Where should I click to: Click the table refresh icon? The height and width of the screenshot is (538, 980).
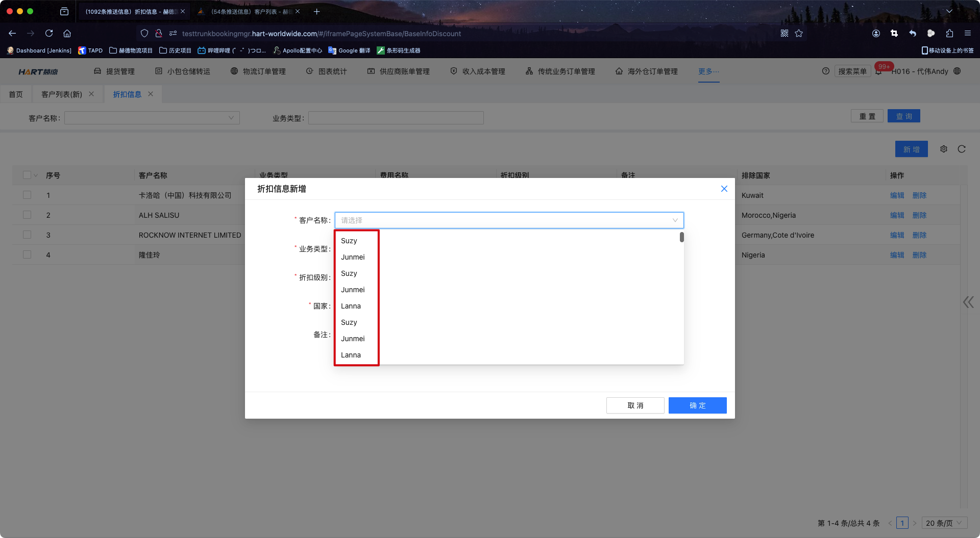962,149
